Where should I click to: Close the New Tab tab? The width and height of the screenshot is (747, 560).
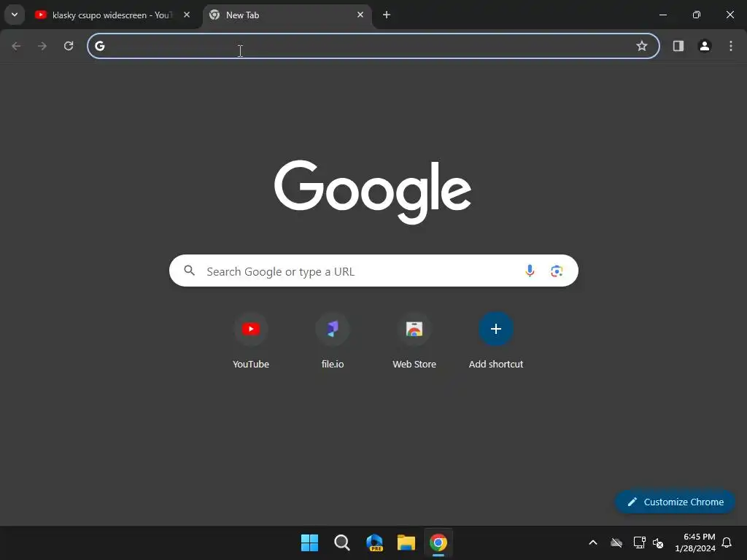(360, 15)
